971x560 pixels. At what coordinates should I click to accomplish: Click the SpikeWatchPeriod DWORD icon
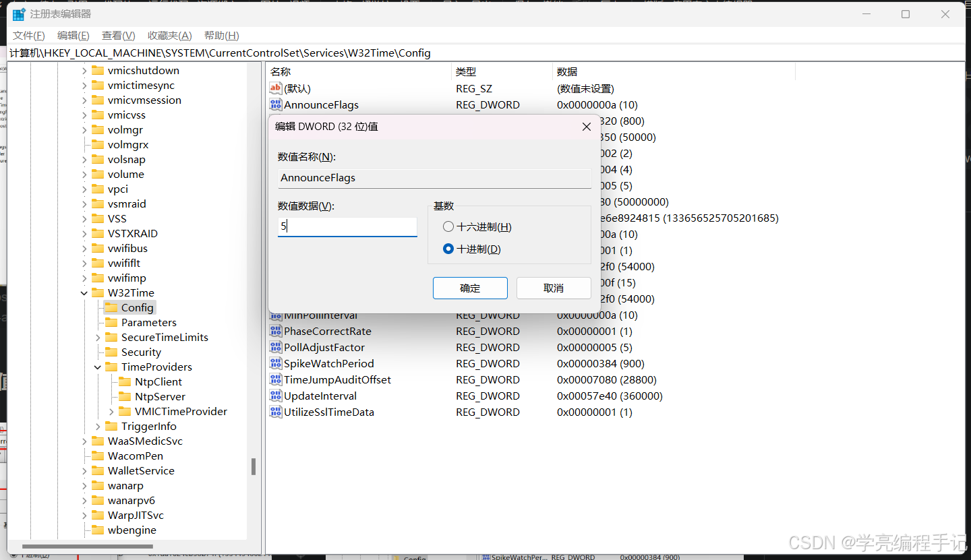click(275, 363)
